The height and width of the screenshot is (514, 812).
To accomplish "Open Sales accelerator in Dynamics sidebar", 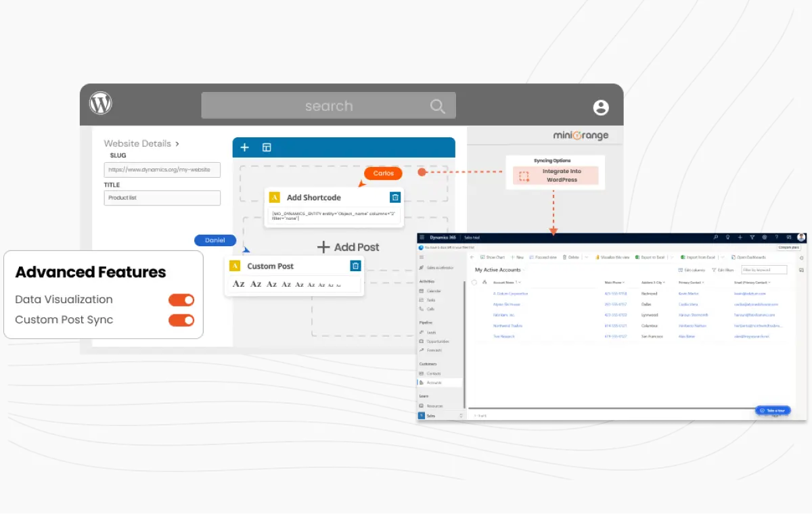I will [436, 268].
